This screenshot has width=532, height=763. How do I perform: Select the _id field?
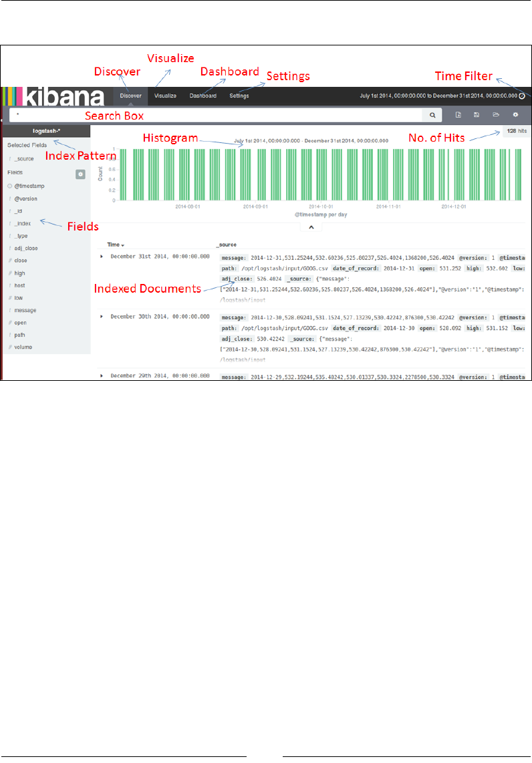coord(18,211)
